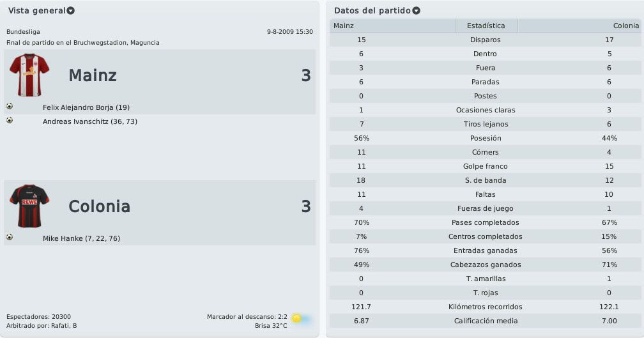Click the sunny weather icon
This screenshot has width=644, height=338.
(300, 318)
